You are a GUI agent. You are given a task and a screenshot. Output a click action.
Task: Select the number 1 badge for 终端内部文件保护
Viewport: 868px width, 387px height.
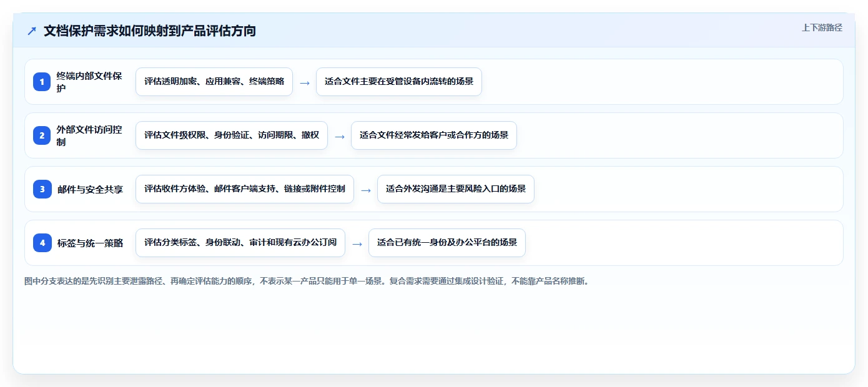[42, 82]
